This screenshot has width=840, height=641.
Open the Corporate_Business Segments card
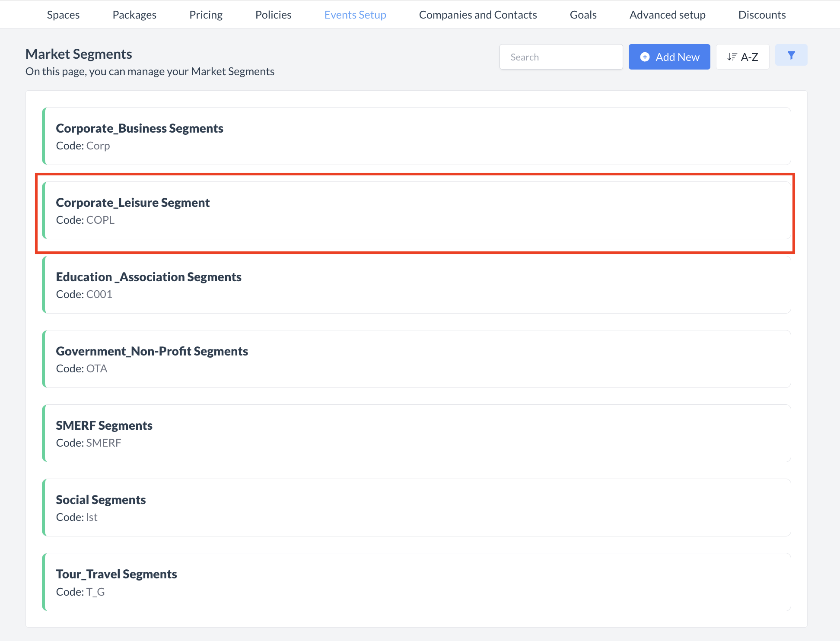[x=417, y=136]
